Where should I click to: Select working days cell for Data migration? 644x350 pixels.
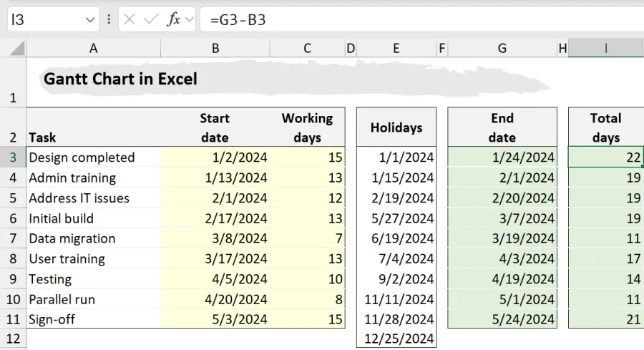(x=308, y=238)
